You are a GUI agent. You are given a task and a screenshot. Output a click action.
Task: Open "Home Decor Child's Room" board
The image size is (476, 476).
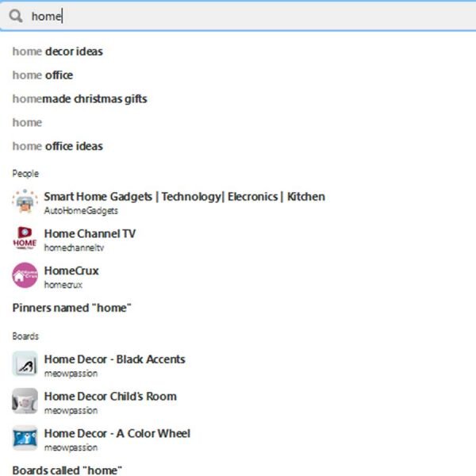[110, 397]
